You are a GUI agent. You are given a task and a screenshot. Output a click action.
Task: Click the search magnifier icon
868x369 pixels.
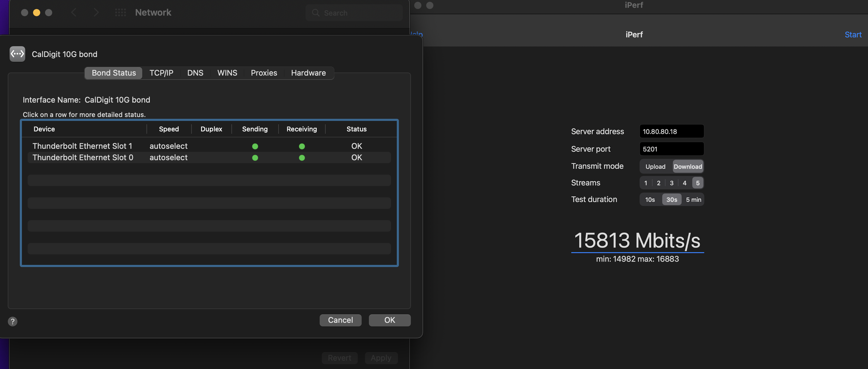pos(315,13)
